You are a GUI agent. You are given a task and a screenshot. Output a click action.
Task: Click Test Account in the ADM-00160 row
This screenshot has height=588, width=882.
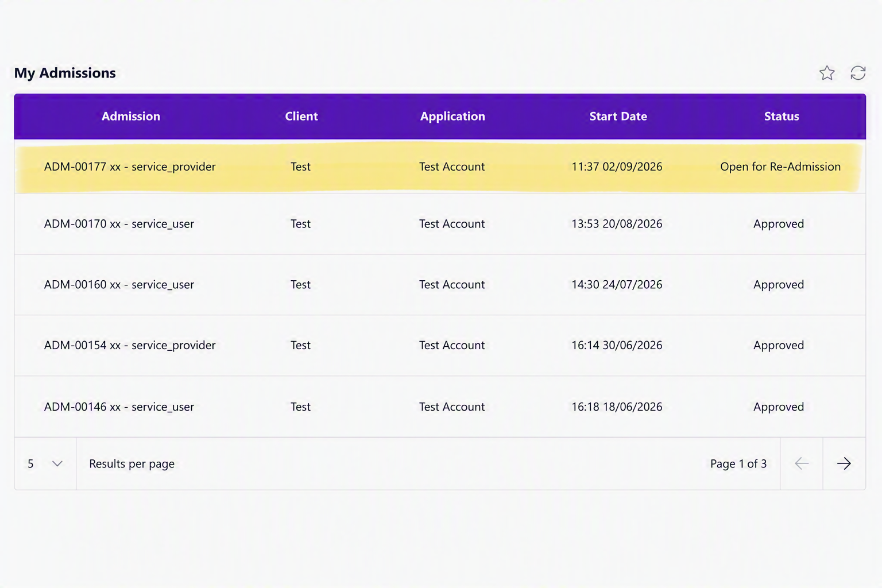pos(452,285)
